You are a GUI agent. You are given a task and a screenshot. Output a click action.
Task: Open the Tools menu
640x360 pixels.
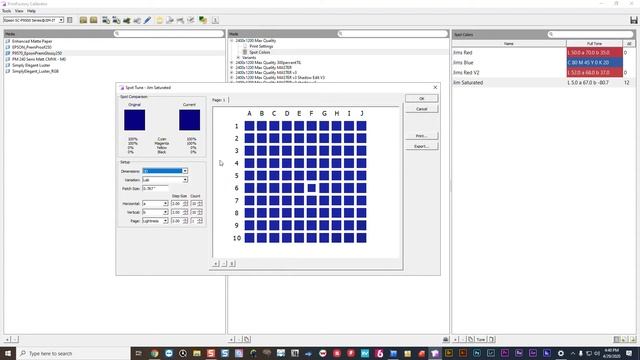point(7,11)
